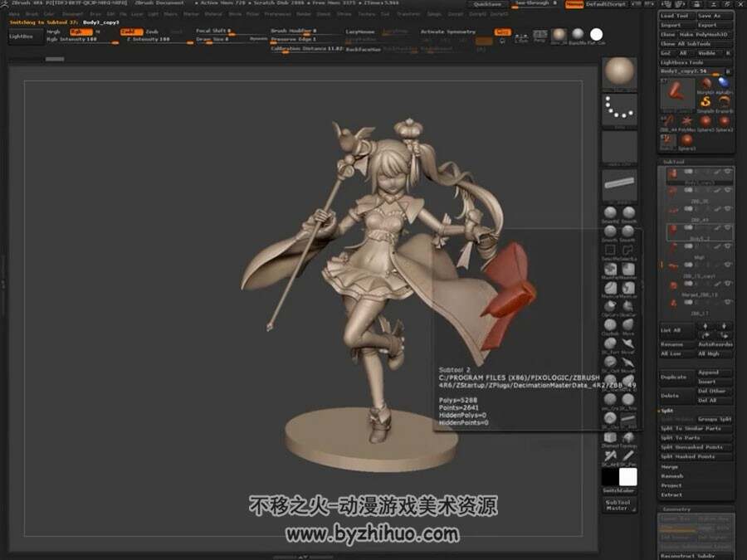This screenshot has height=560, width=747.
Task: Collapse the SubTool palette section
Action: 674,162
